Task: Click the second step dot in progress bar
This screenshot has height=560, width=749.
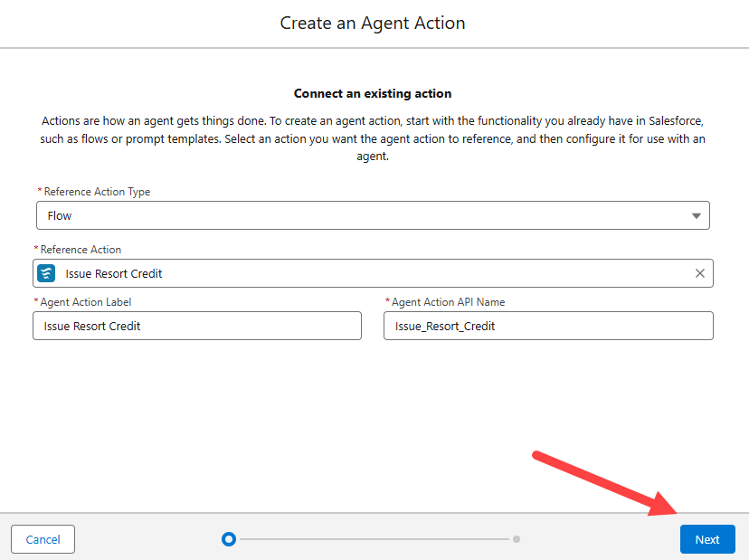Action: coord(516,539)
